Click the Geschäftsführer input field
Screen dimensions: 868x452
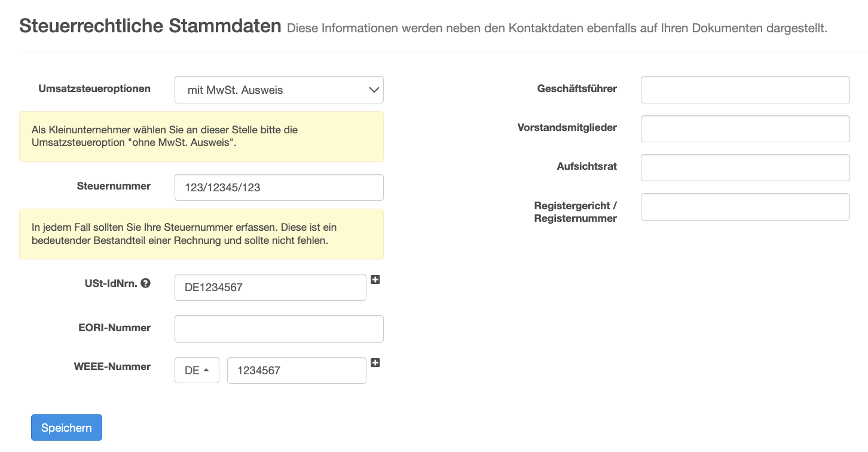coord(745,90)
